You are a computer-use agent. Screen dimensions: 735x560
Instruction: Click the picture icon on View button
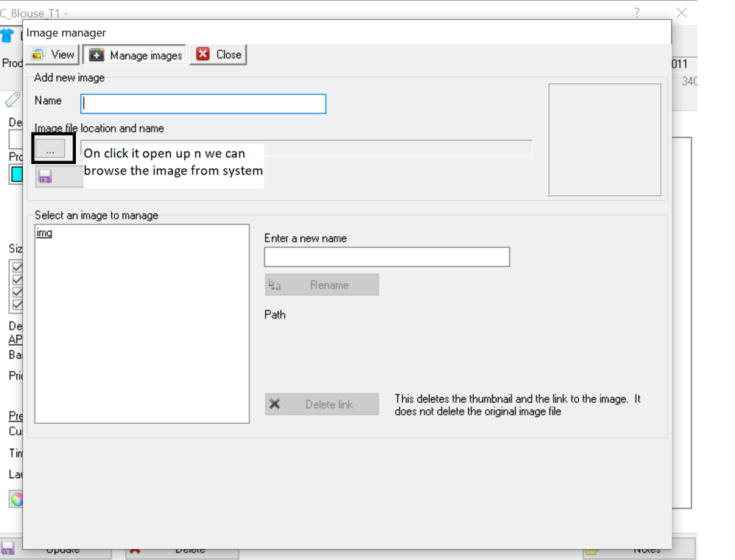tap(38, 54)
